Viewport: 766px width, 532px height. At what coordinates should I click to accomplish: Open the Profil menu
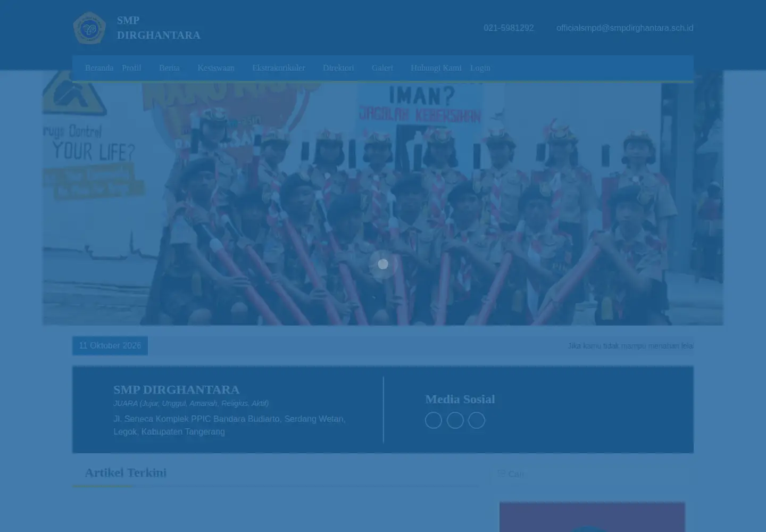coord(131,68)
